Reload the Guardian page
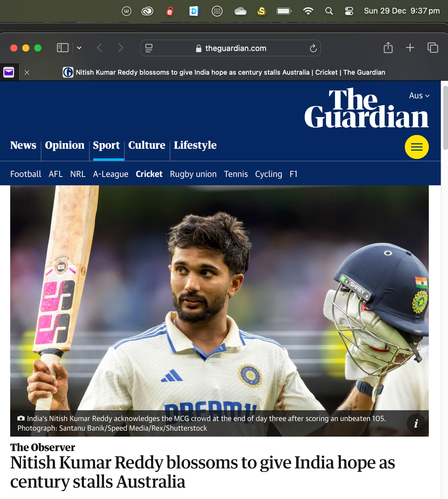 click(313, 48)
